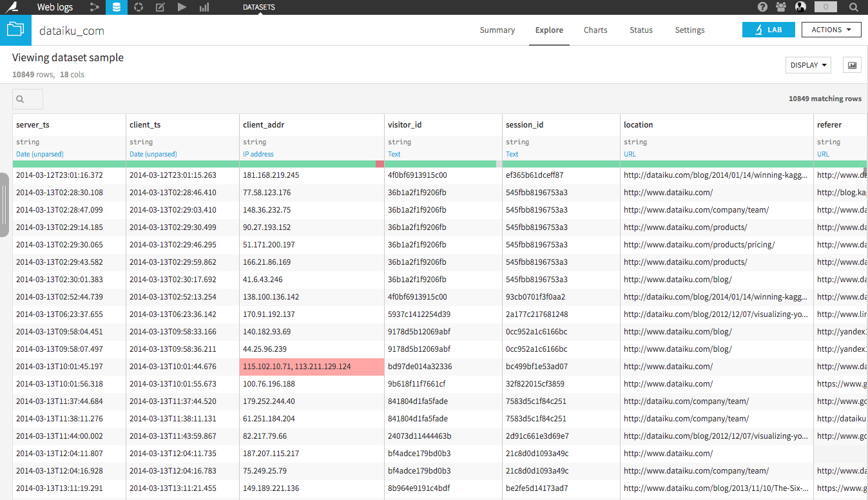Click Date (unparsed) meaning under client_ts
The image size is (868, 500).
coord(153,154)
